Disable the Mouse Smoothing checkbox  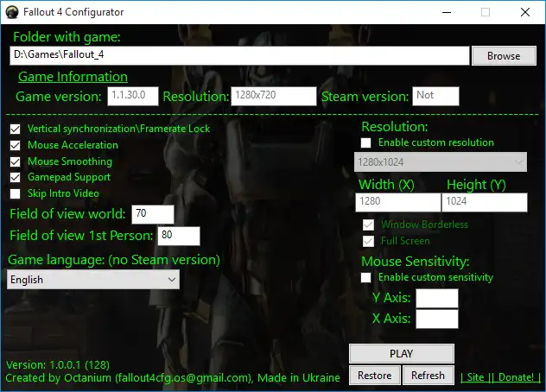[x=16, y=161]
